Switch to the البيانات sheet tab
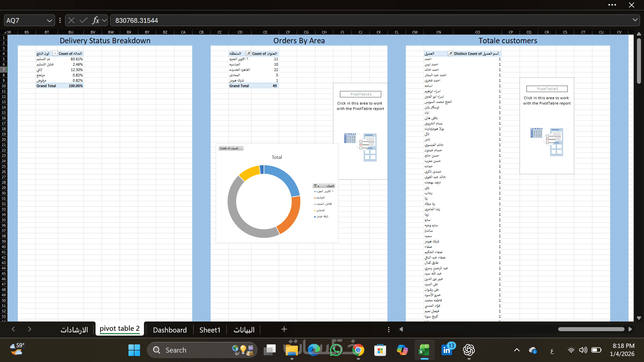This screenshot has height=362, width=644. coord(244,330)
